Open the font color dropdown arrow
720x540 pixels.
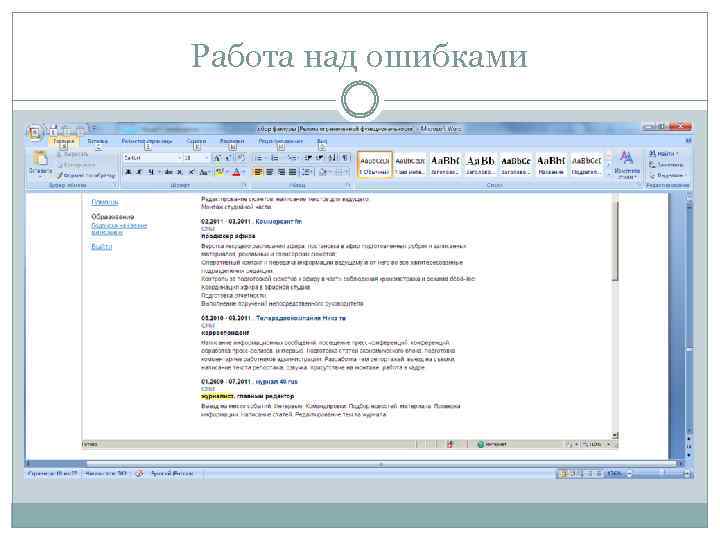(244, 172)
